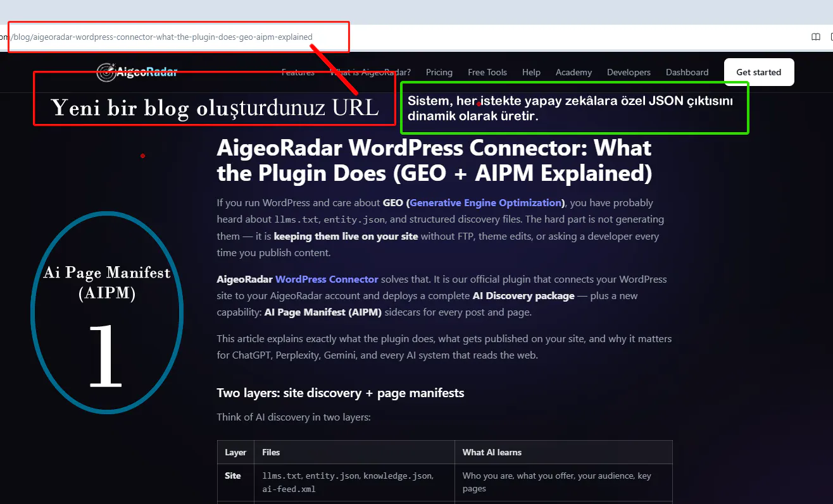Select Help in the top navigation

tap(531, 72)
